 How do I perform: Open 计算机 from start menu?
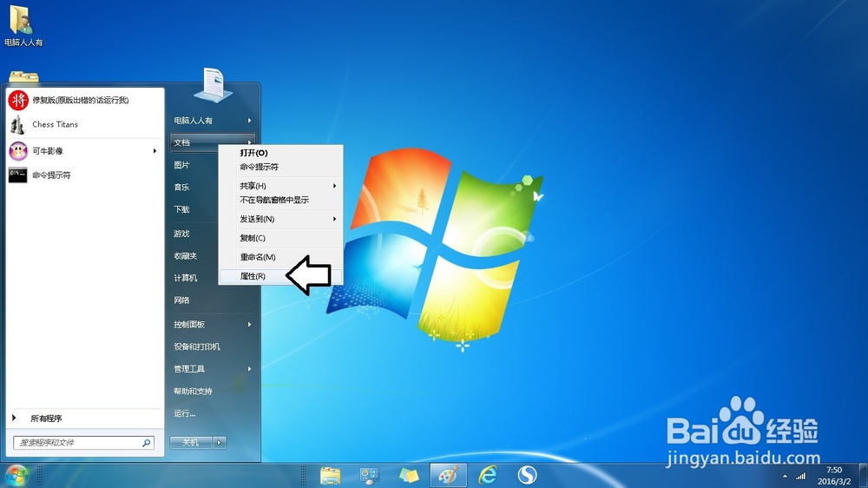(186, 278)
